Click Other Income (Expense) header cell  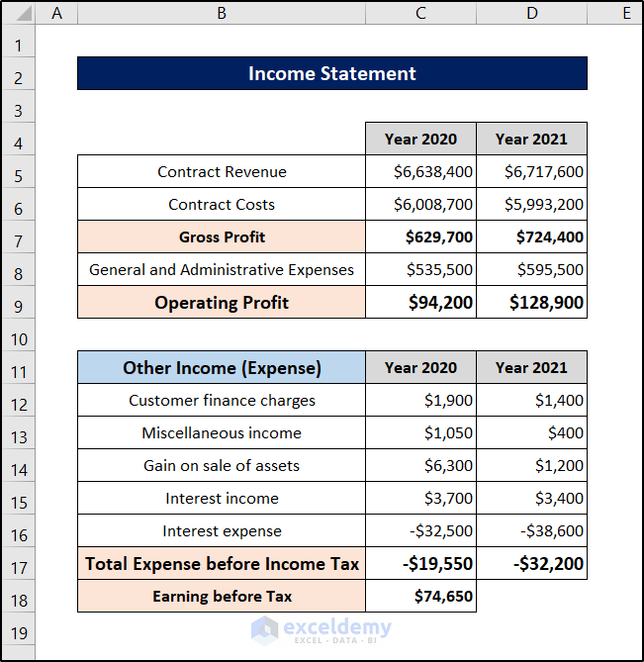[222, 368]
